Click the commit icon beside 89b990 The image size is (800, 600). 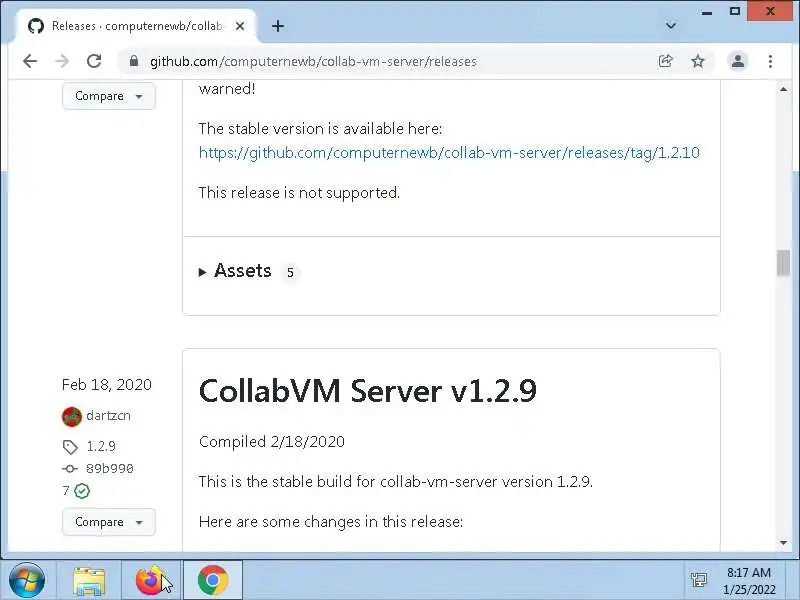point(69,468)
